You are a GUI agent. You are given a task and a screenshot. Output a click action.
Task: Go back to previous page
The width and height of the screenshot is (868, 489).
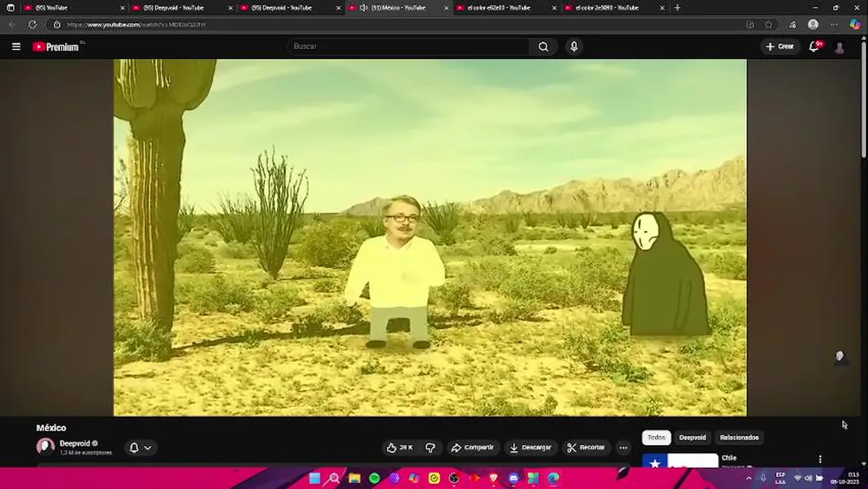pos(12,24)
